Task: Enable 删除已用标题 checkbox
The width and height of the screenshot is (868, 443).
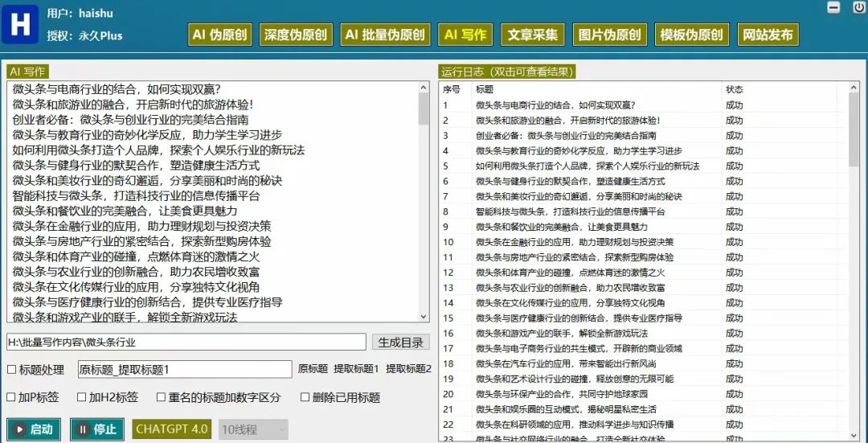Action: (x=305, y=397)
